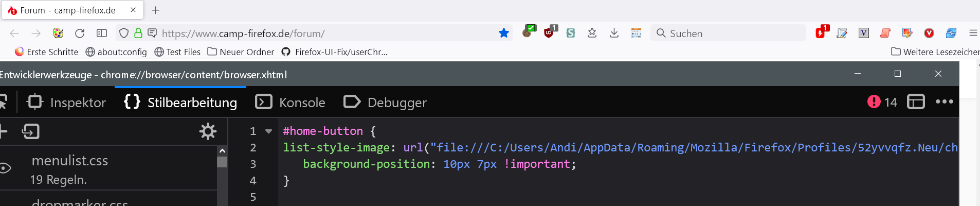
Task: Click into the Suchen search field
Action: pos(730,33)
